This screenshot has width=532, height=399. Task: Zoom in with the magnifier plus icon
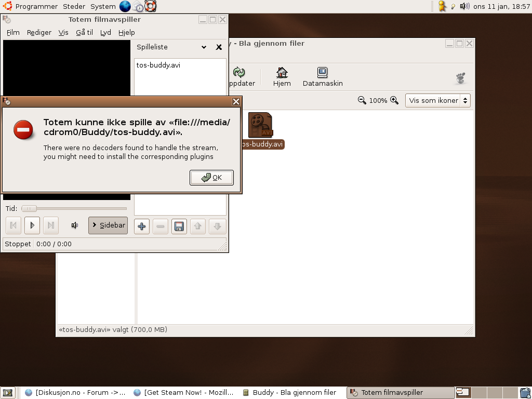(394, 100)
